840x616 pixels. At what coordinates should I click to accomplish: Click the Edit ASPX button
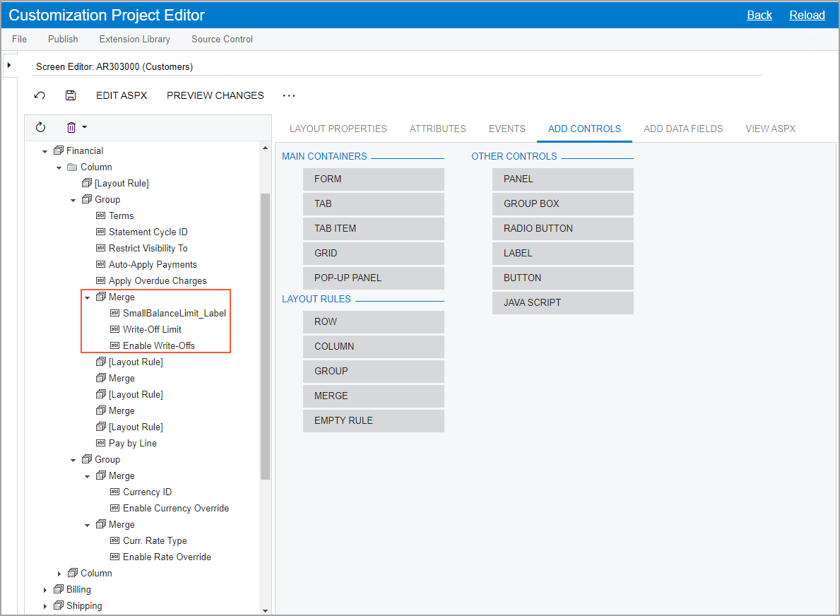122,95
